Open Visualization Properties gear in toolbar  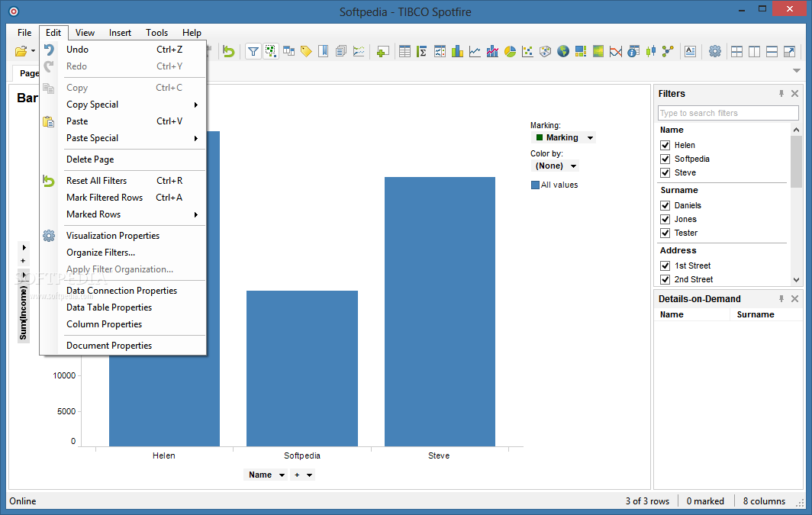pos(715,51)
